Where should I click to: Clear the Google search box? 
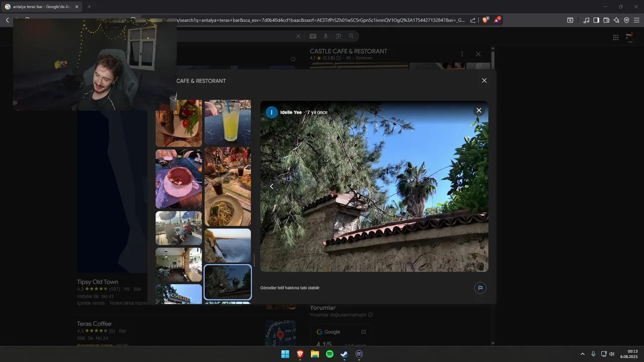click(298, 36)
